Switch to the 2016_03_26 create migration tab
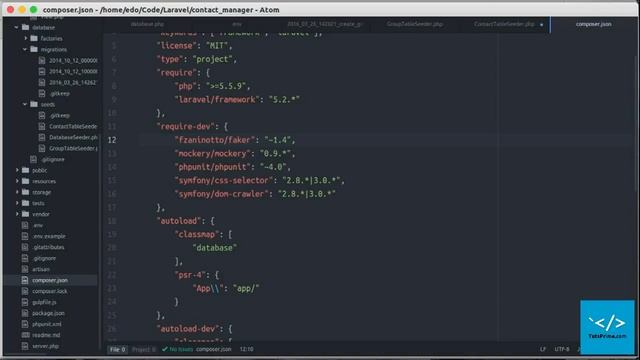The height and width of the screenshot is (360, 640). pos(324,24)
